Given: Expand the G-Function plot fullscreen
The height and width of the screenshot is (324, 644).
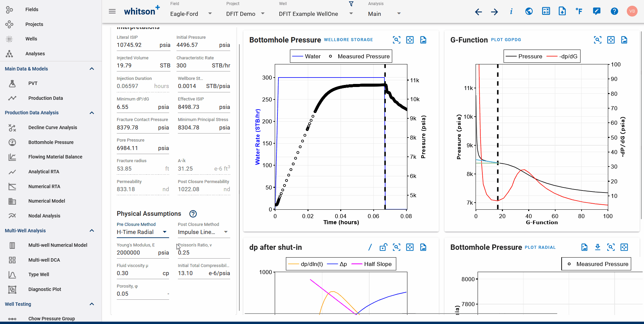Looking at the screenshot, I should pos(611,40).
